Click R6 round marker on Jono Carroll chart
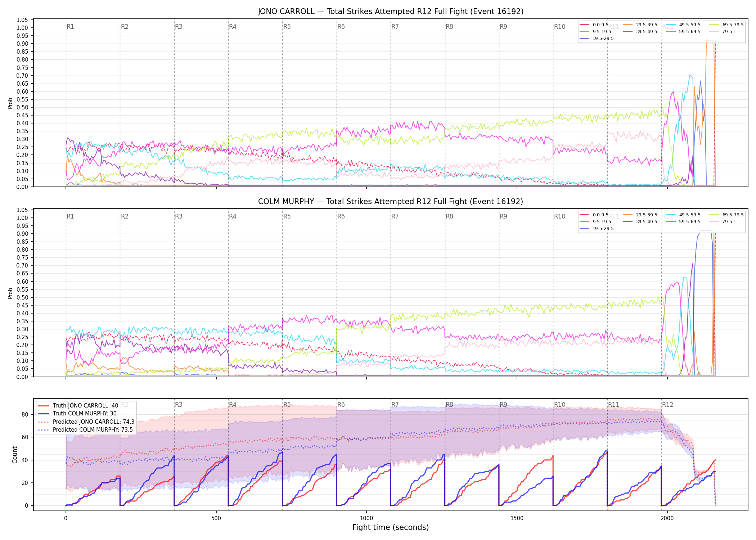Screen dimensions: 756x540 pos(341,27)
